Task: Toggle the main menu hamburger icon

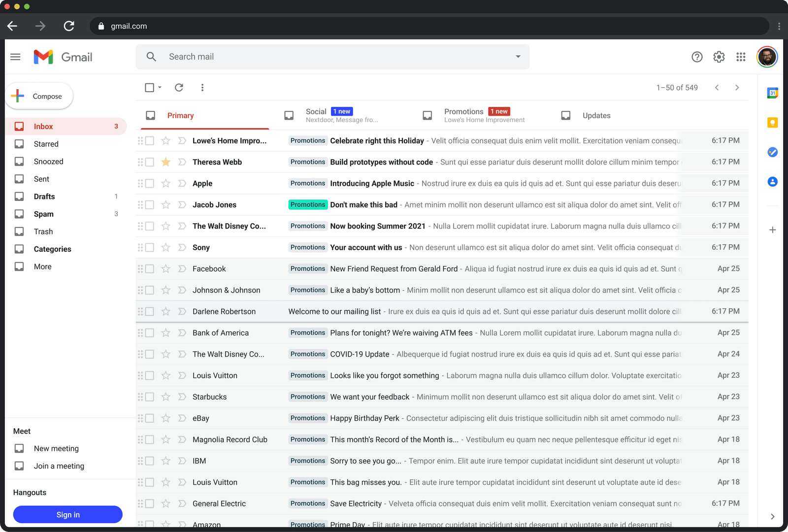Action: click(x=15, y=57)
